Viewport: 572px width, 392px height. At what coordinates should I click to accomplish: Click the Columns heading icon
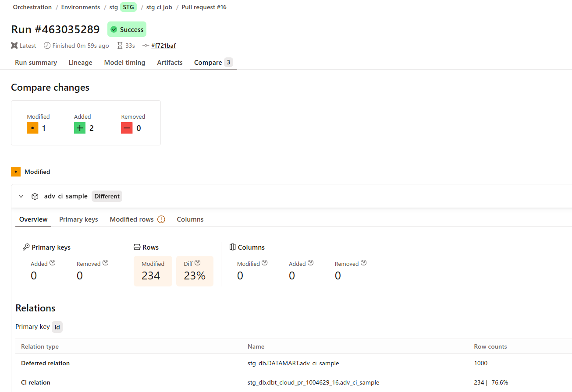(x=232, y=247)
